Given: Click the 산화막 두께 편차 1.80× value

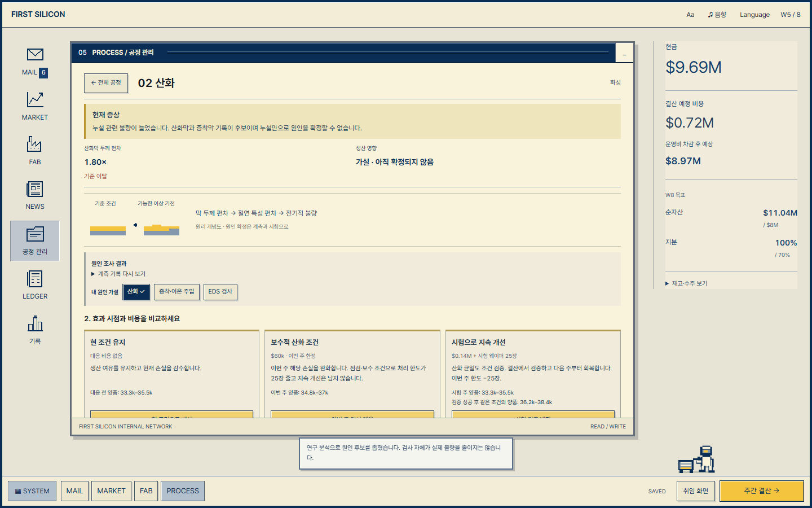Looking at the screenshot, I should 95,162.
